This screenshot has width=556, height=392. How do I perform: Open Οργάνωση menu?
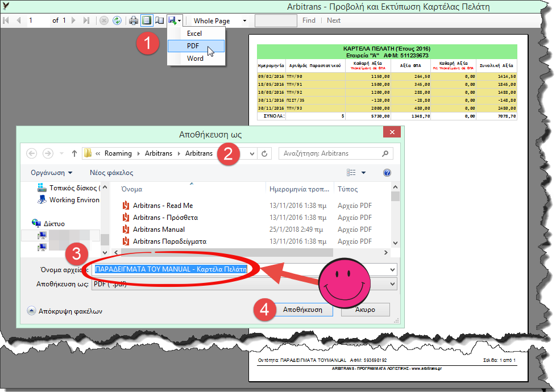pyautogui.click(x=51, y=173)
